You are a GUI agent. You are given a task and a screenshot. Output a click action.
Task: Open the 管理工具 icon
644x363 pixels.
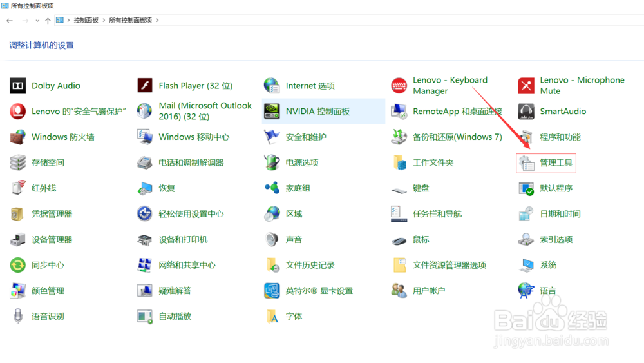[526, 162]
